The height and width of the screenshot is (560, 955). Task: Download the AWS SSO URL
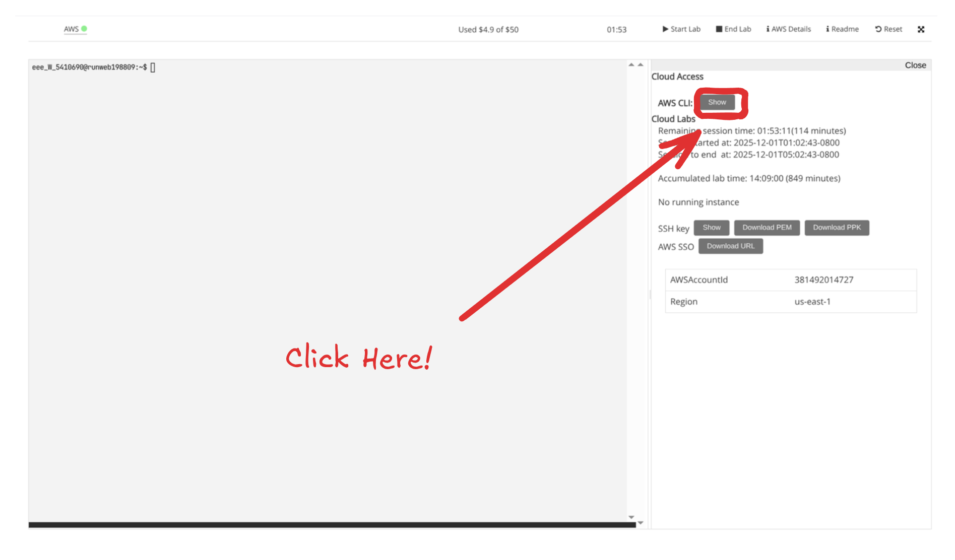tap(730, 246)
